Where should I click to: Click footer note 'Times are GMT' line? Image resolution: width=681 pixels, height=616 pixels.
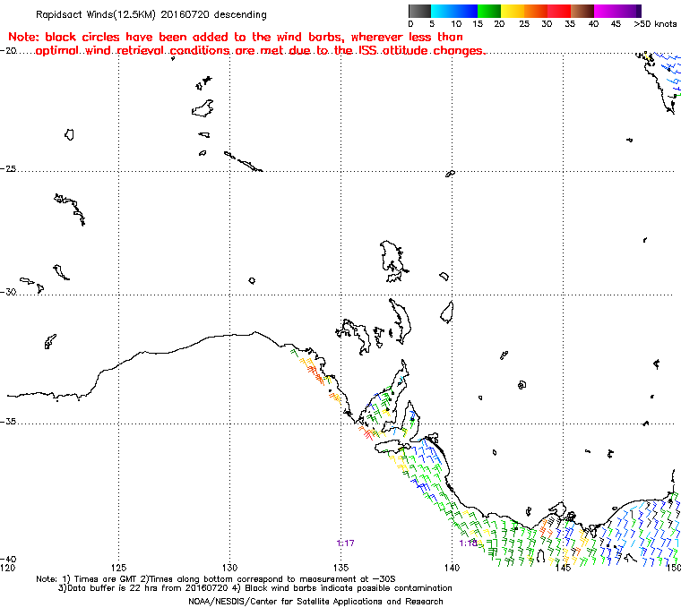point(216,578)
